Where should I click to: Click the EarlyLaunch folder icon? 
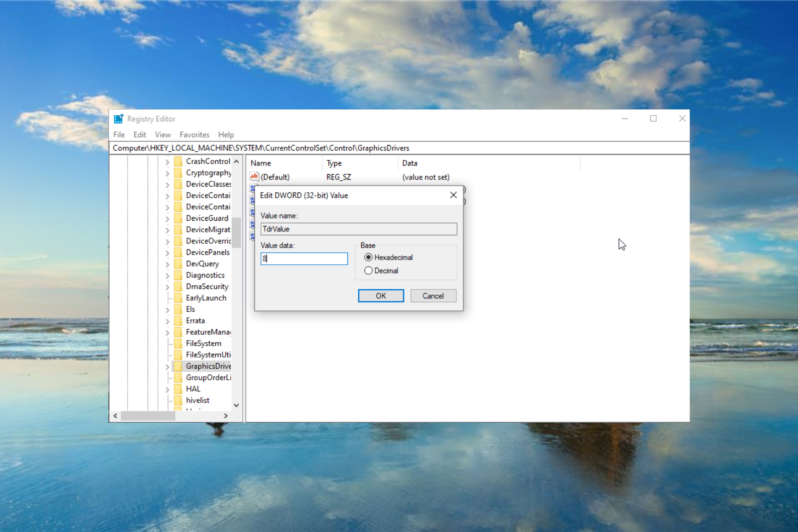tap(178, 298)
